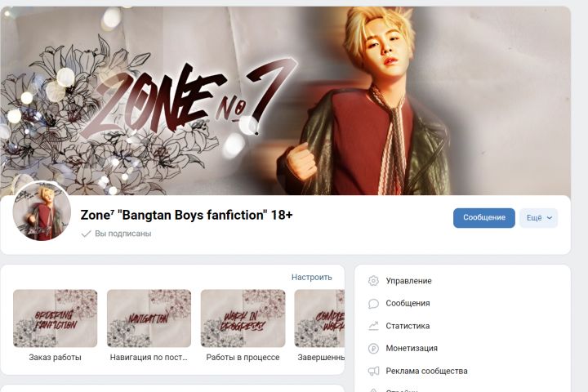
Task: Open the partially visible Завершенные works thumbnail
Action: [319, 318]
